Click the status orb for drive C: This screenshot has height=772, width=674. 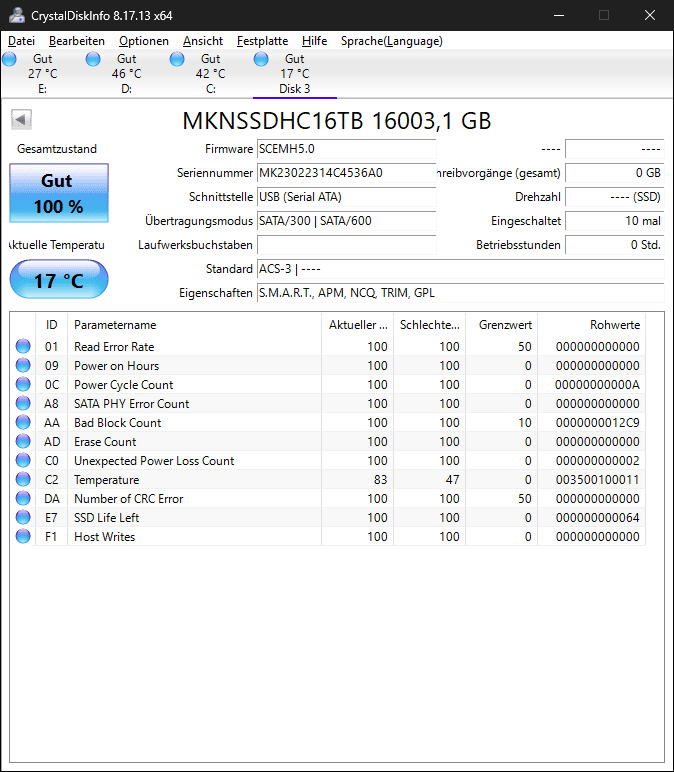[x=177, y=59]
